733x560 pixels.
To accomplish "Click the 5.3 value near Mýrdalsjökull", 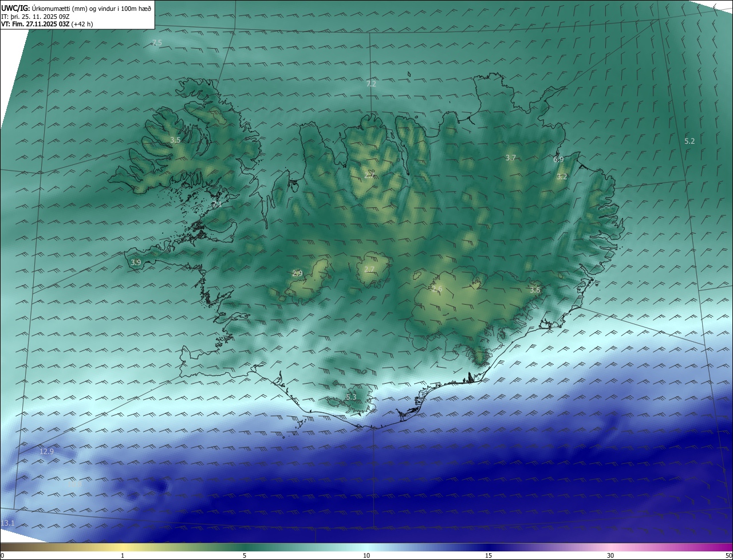I will click(351, 397).
